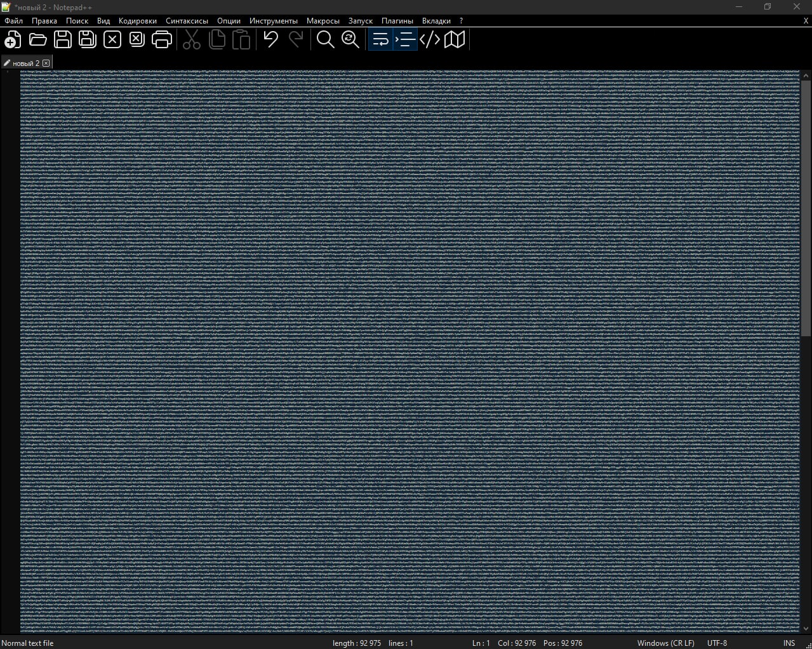812x649 pixels.
Task: Open the Поиск menu
Action: 77,20
